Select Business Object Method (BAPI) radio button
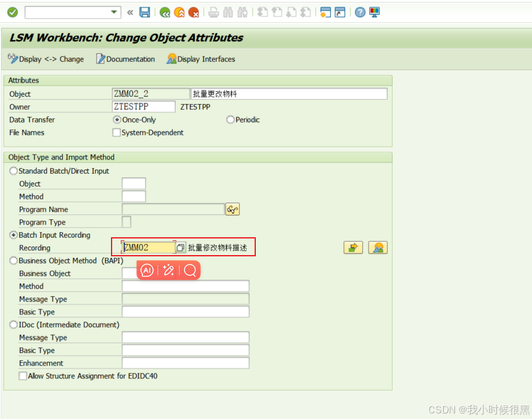This screenshot has width=532, height=419. [x=14, y=261]
